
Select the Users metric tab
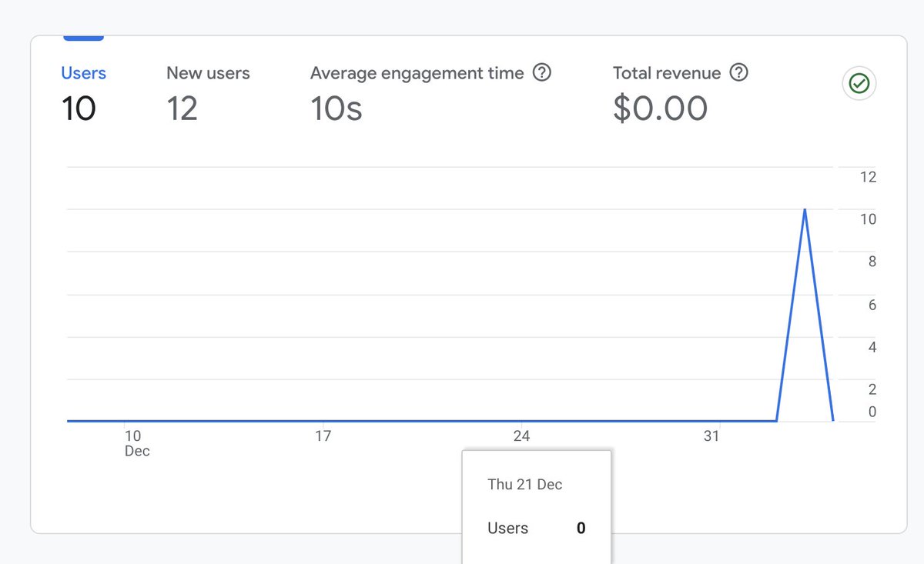coord(83,73)
